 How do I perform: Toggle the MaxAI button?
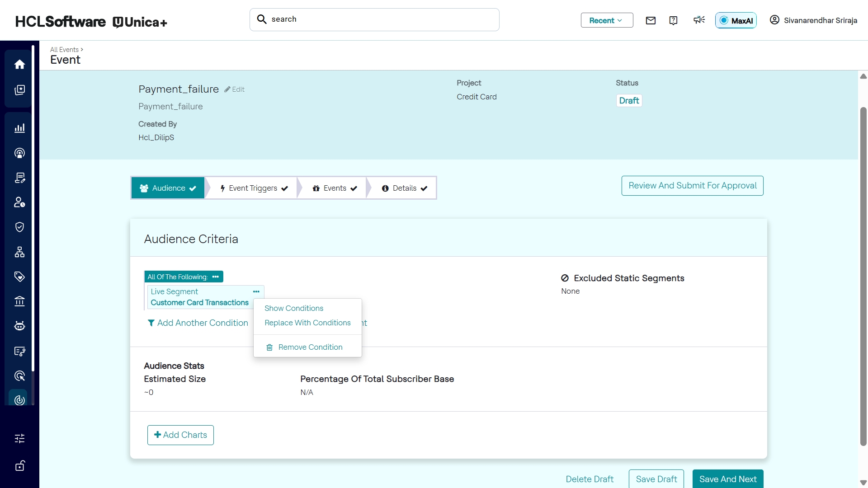pos(736,20)
